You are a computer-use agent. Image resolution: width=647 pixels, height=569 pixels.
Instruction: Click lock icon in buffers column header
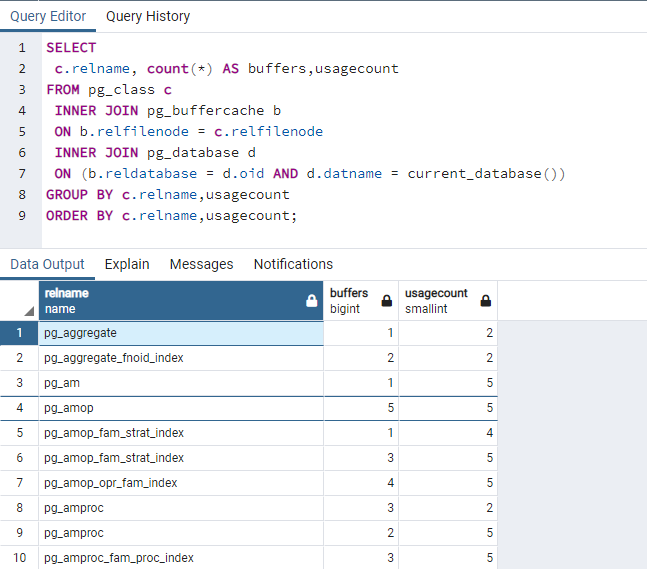pos(387,301)
